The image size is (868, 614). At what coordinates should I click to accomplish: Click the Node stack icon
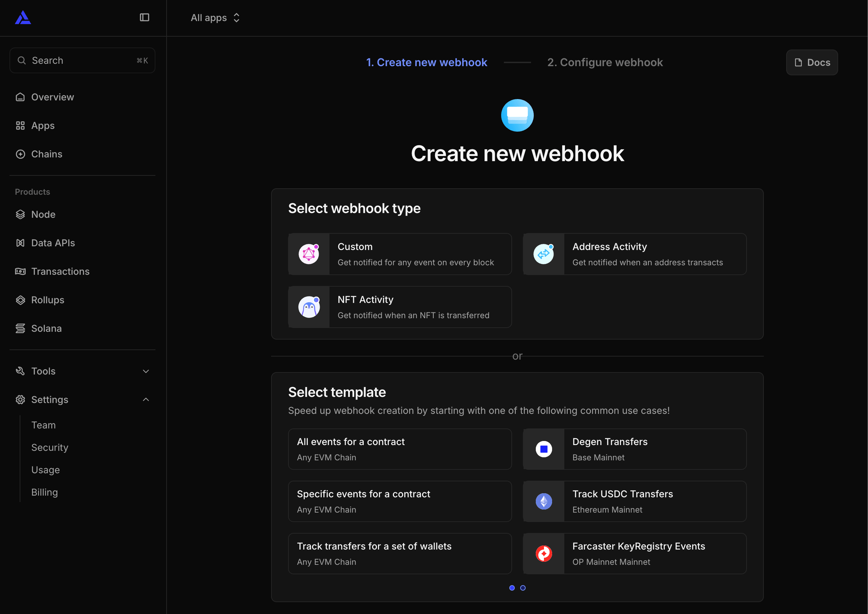pos(20,214)
